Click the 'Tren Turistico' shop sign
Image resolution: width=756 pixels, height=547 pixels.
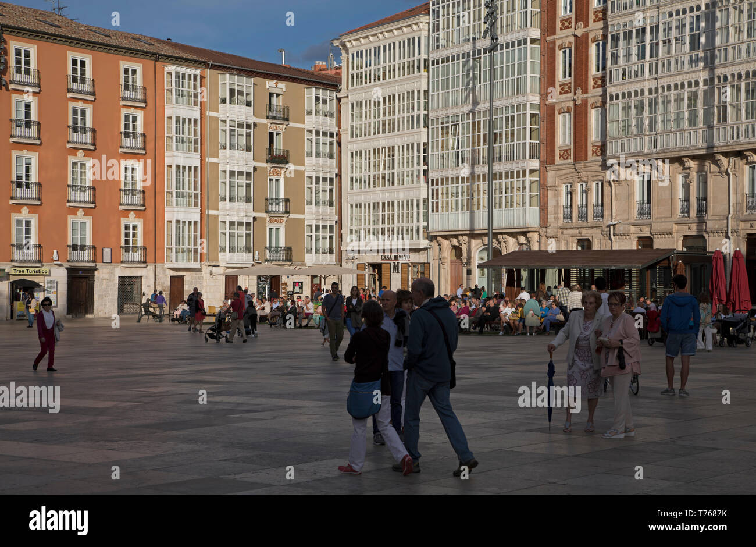(x=28, y=271)
